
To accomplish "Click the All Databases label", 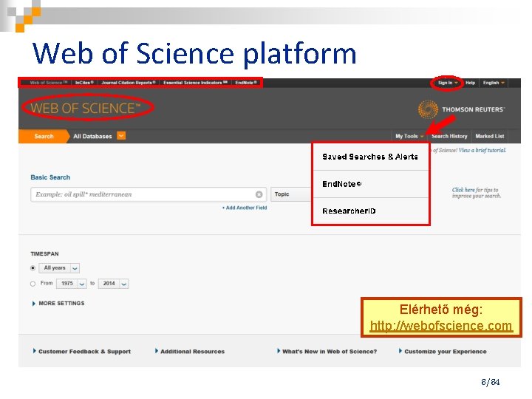I will pyautogui.click(x=92, y=137).
